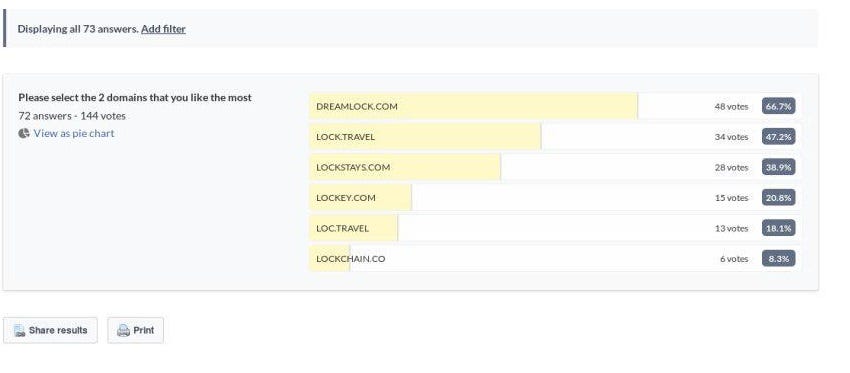Click the Share results button

50,330
